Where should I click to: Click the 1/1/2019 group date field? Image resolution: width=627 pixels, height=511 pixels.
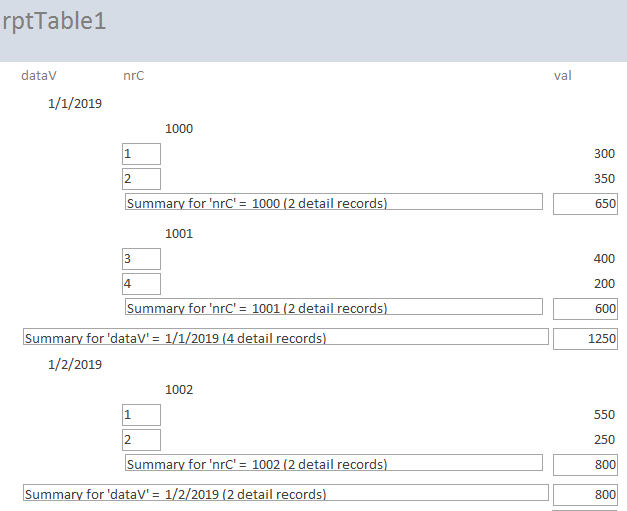75,104
